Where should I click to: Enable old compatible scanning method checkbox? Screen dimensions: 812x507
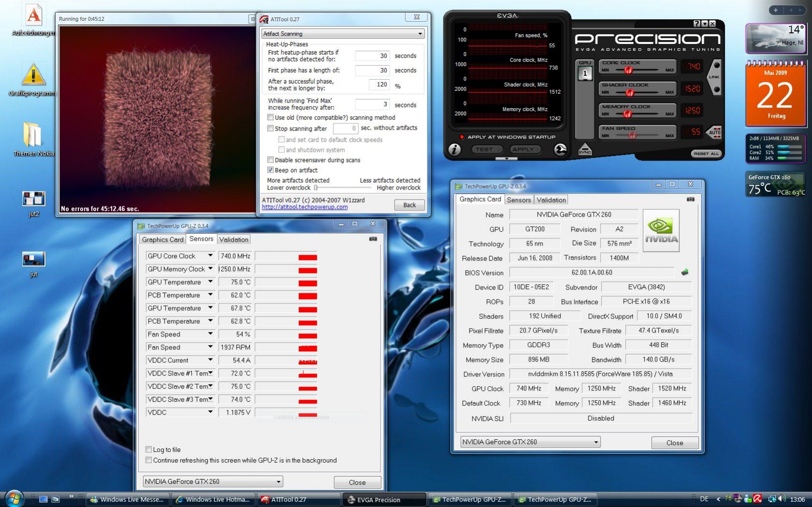(x=270, y=117)
